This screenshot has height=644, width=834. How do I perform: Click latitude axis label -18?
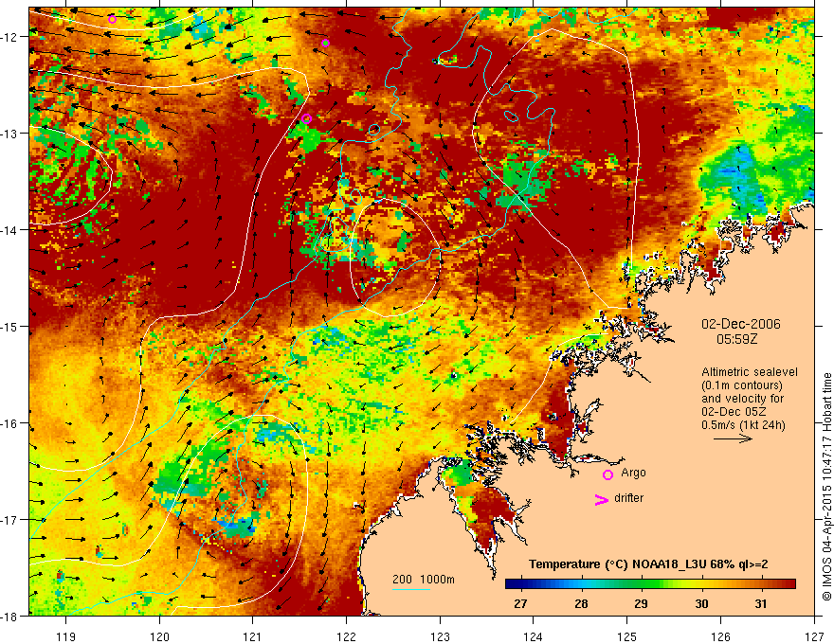[x=9, y=616]
